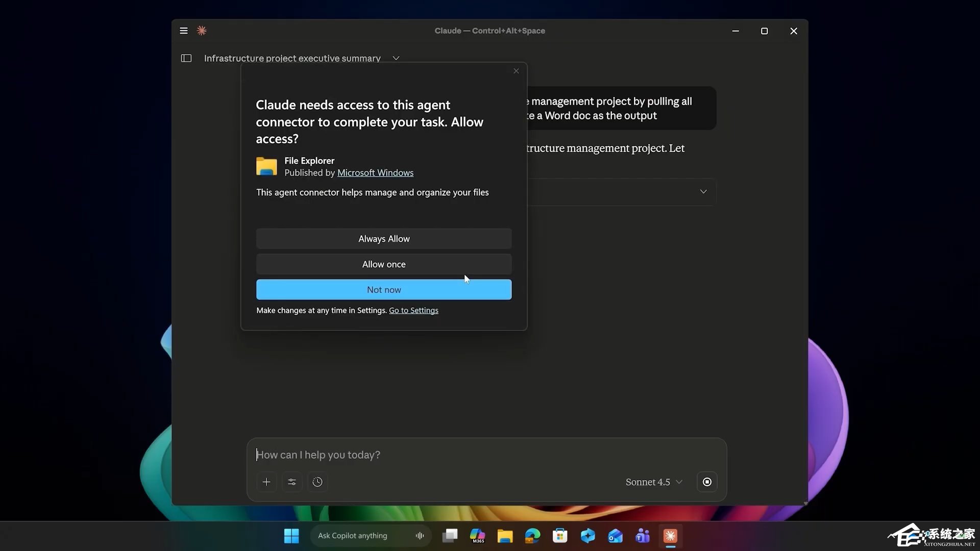
Task: Open the Infrastructure project executive summary title
Action: pos(292,58)
